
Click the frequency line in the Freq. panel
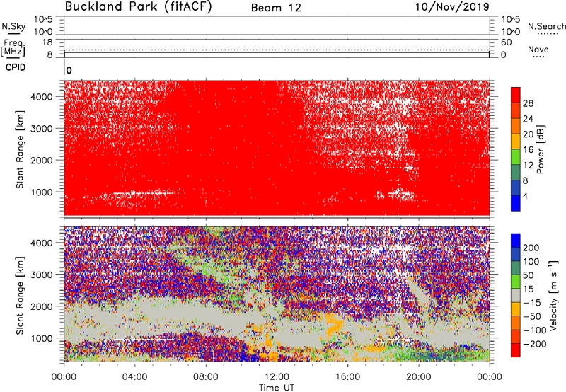pyautogui.click(x=277, y=52)
